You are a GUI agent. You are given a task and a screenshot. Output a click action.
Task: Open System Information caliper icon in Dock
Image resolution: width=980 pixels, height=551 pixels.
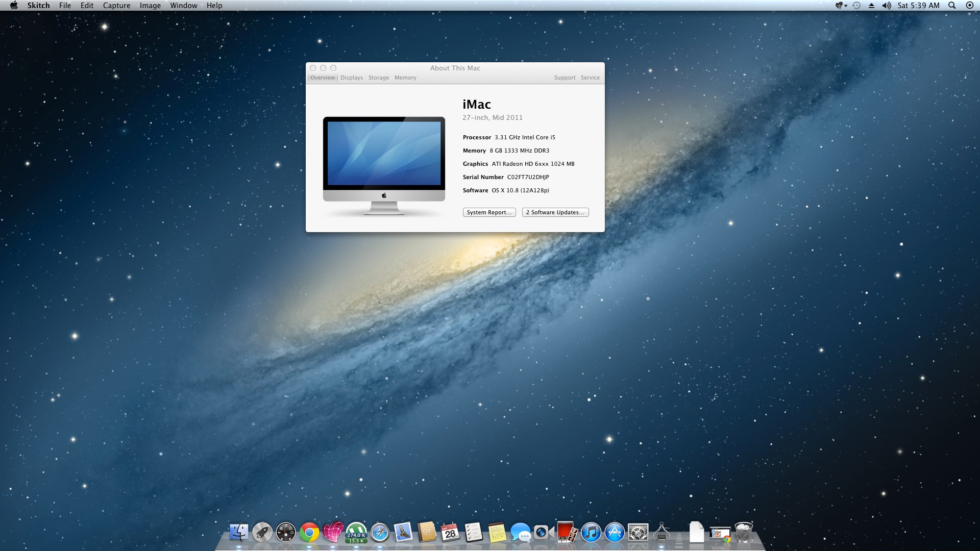(661, 532)
